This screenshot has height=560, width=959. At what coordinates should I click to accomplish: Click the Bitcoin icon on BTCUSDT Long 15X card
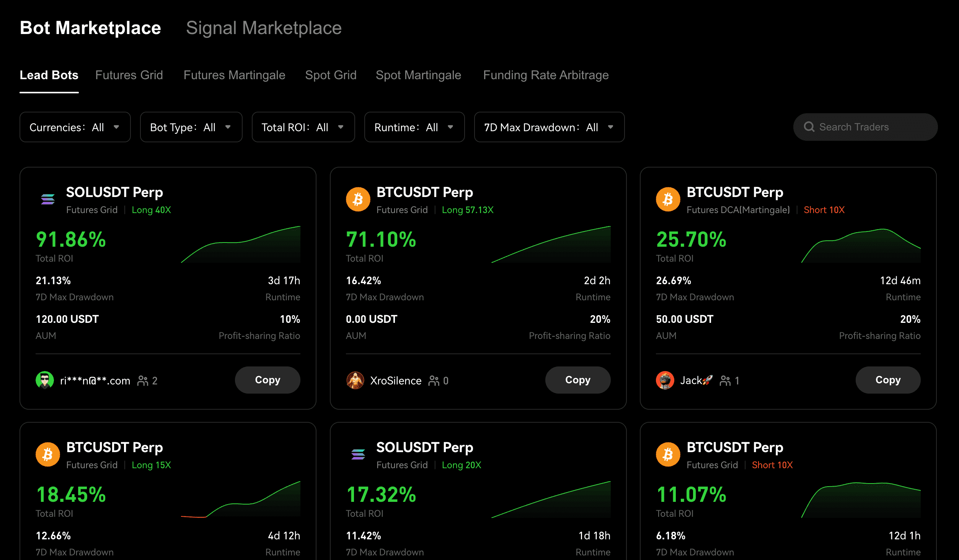click(48, 454)
